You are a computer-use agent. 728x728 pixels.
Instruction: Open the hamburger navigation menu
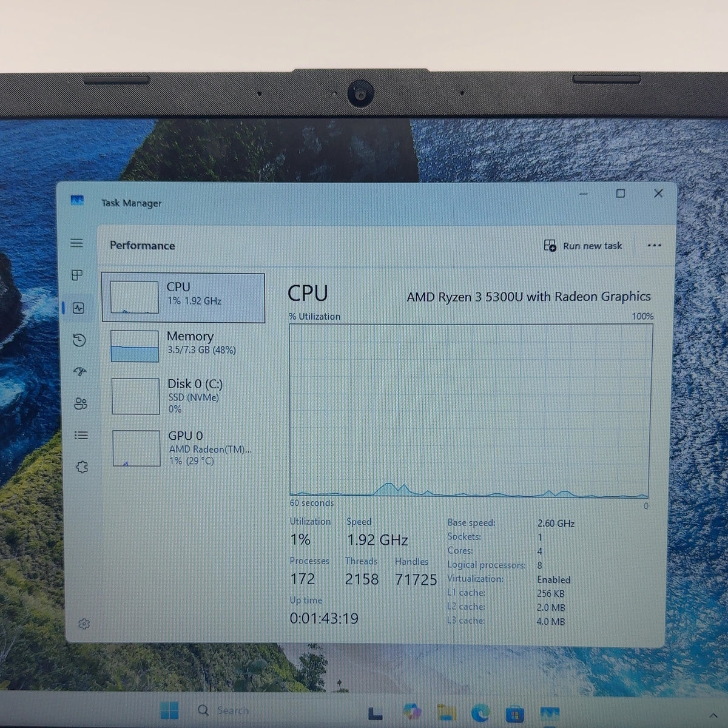[77, 243]
